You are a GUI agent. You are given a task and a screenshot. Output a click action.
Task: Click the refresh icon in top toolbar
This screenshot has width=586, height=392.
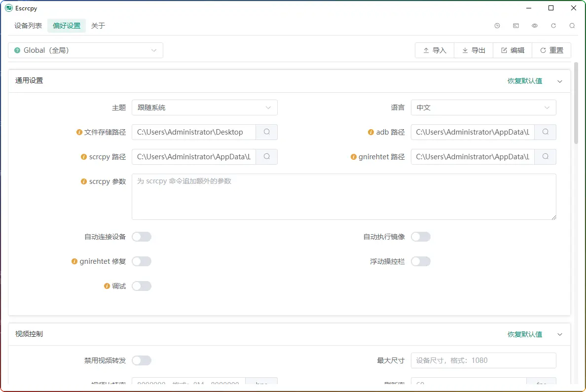point(553,26)
